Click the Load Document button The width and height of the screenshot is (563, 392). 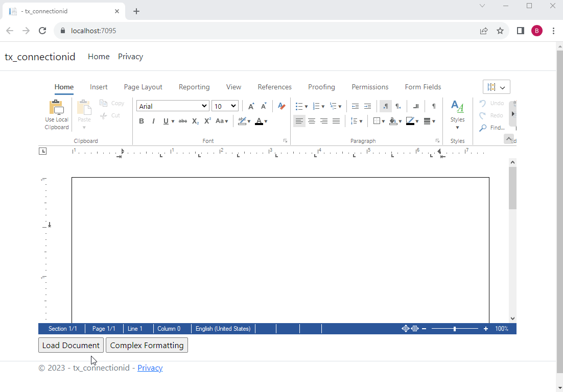[x=71, y=345]
